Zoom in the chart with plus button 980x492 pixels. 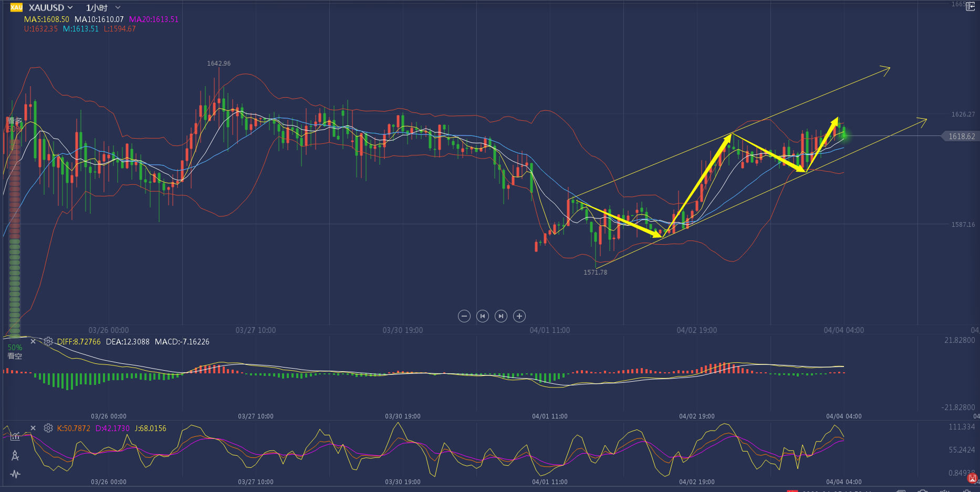pyautogui.click(x=519, y=316)
